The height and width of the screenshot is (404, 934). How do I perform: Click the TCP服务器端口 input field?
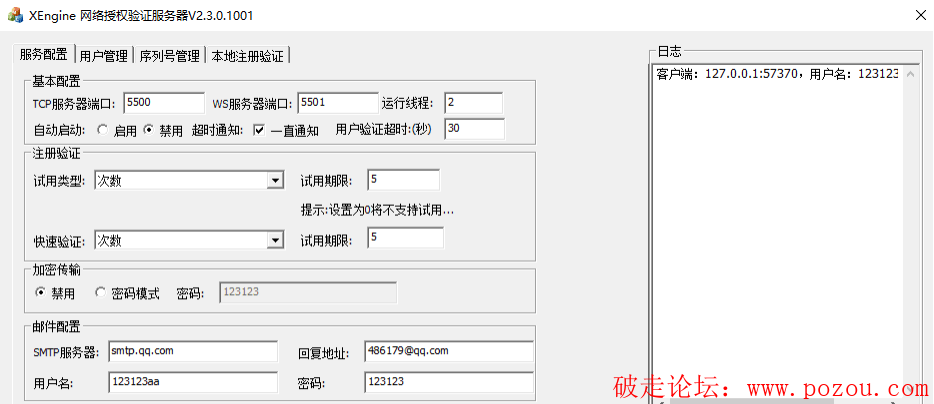[164, 103]
